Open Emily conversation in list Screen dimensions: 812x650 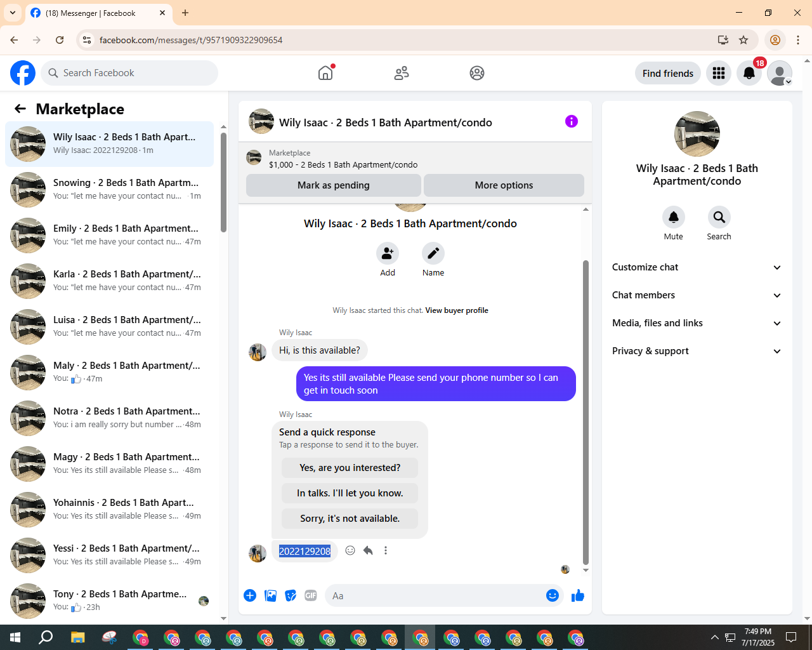110,235
